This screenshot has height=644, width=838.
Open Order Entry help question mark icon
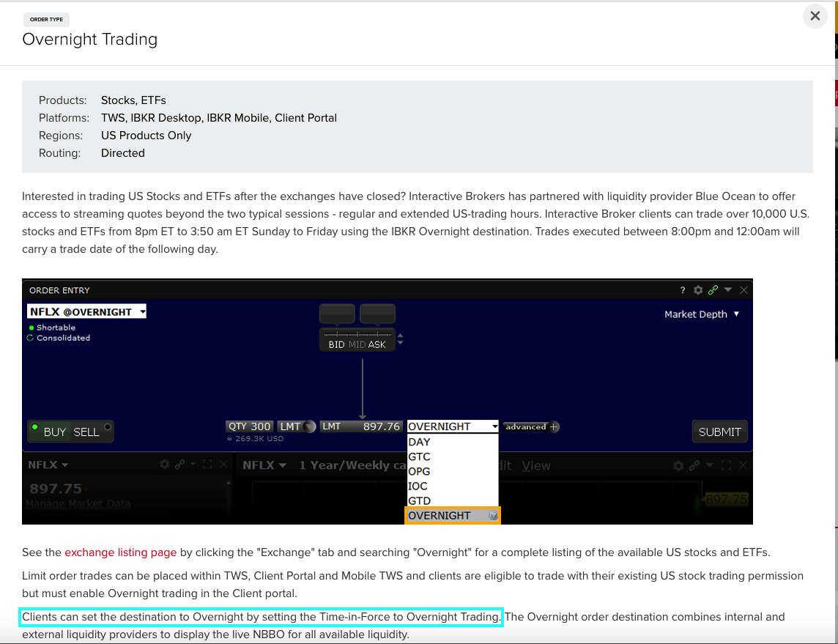[x=683, y=290]
